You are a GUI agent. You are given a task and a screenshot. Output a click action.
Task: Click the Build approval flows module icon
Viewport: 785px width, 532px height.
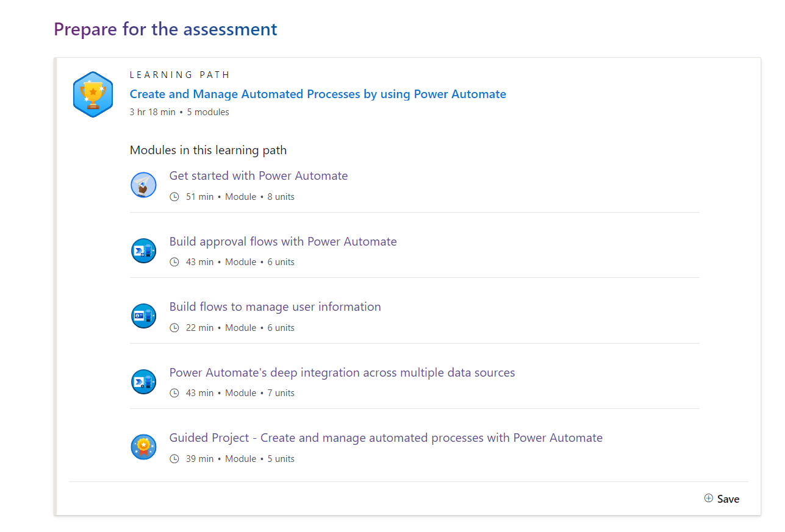point(143,250)
